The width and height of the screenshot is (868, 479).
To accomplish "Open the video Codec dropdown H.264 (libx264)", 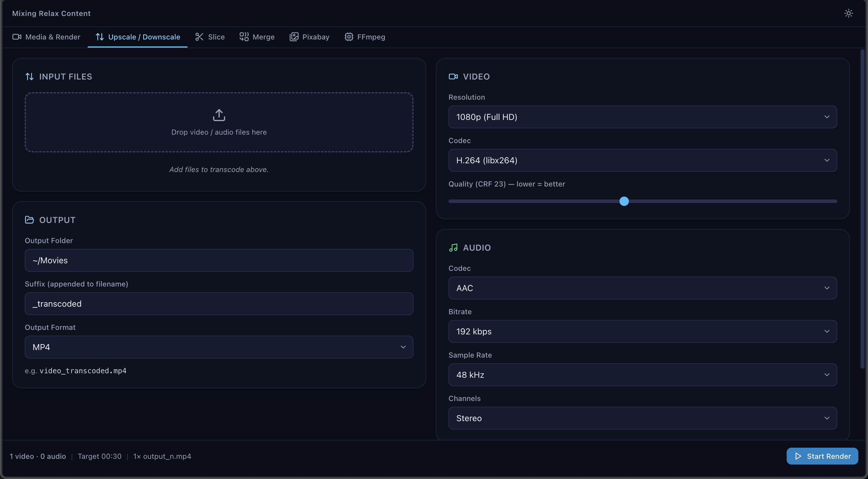I will click(x=643, y=160).
